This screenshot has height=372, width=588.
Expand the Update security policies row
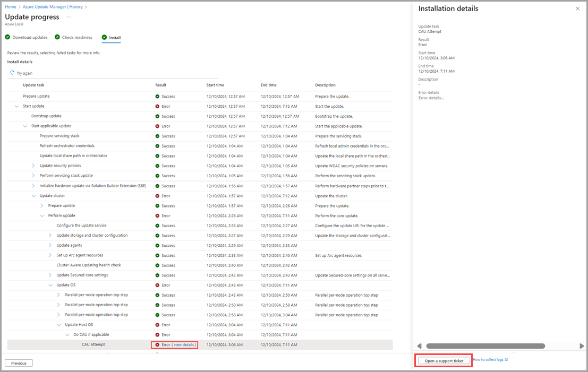pyautogui.click(x=33, y=166)
